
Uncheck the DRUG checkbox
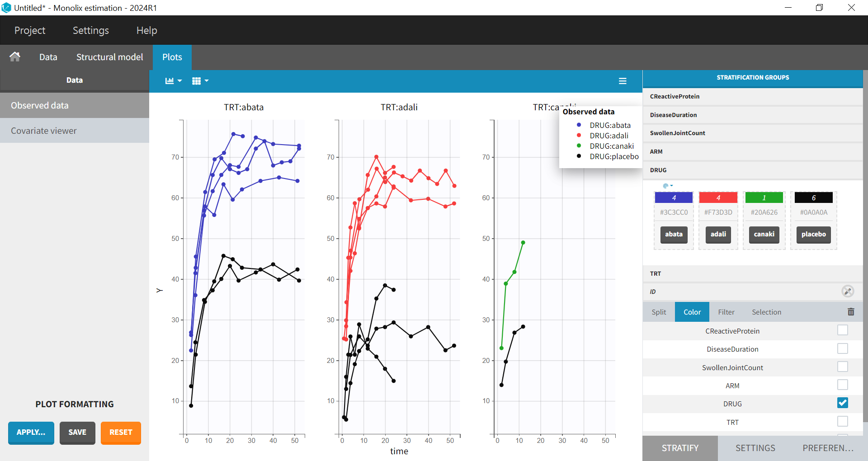(842, 403)
